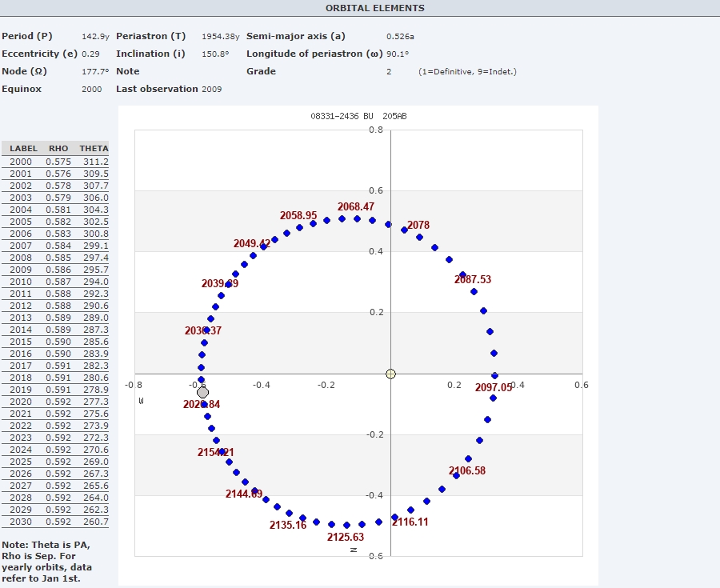Viewport: 720px width, 588px height.
Task: Click the 2106.58 orbit position label
Action: pos(467,470)
